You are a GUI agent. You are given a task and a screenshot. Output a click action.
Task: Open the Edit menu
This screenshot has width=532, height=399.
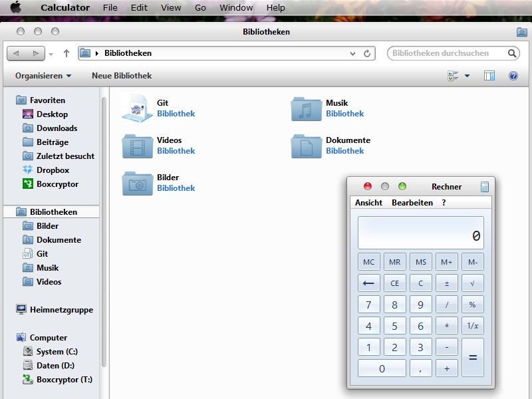[139, 7]
